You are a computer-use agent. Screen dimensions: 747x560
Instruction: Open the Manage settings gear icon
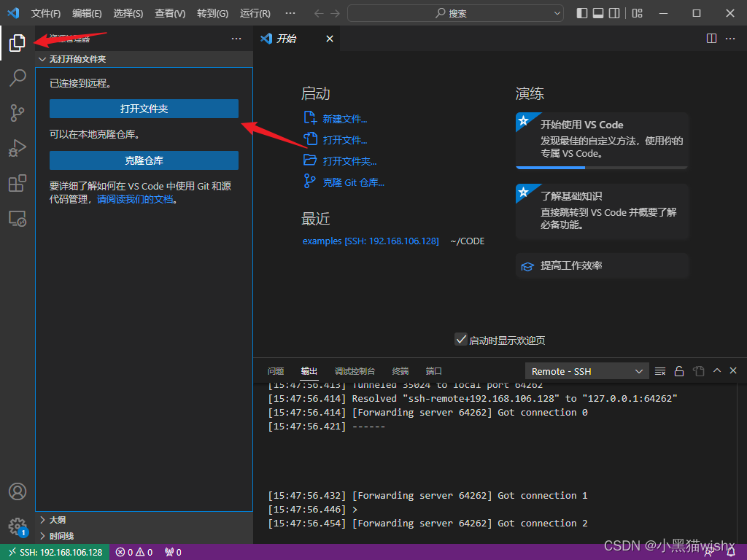tap(17, 526)
